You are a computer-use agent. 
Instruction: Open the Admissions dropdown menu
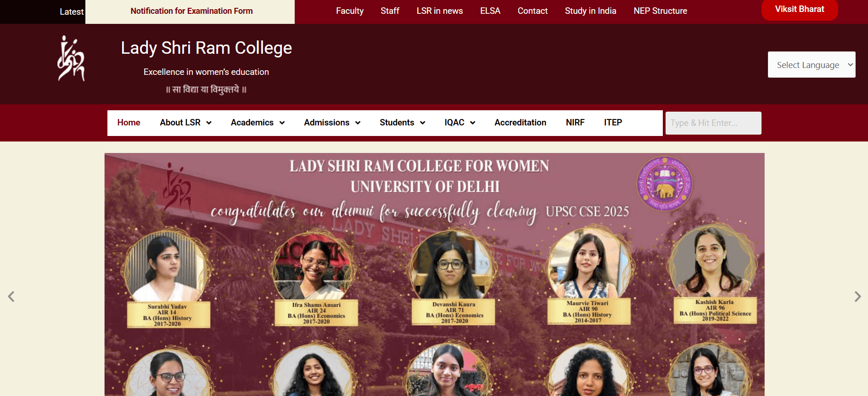click(x=332, y=123)
